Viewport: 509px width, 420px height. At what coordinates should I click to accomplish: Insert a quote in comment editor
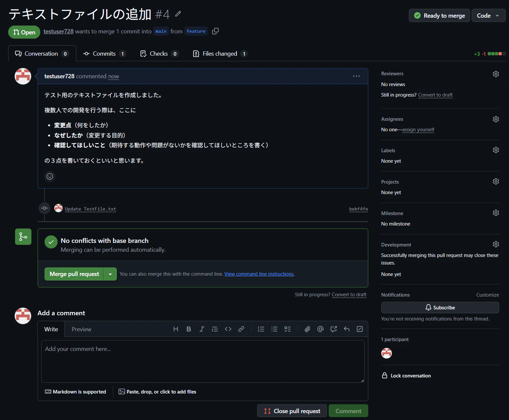tap(215, 329)
